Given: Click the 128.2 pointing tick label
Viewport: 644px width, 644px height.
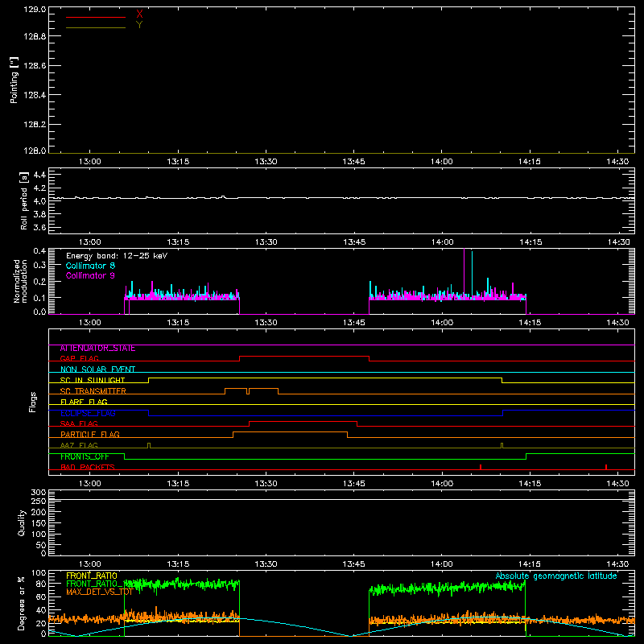Looking at the screenshot, I should [x=35, y=125].
